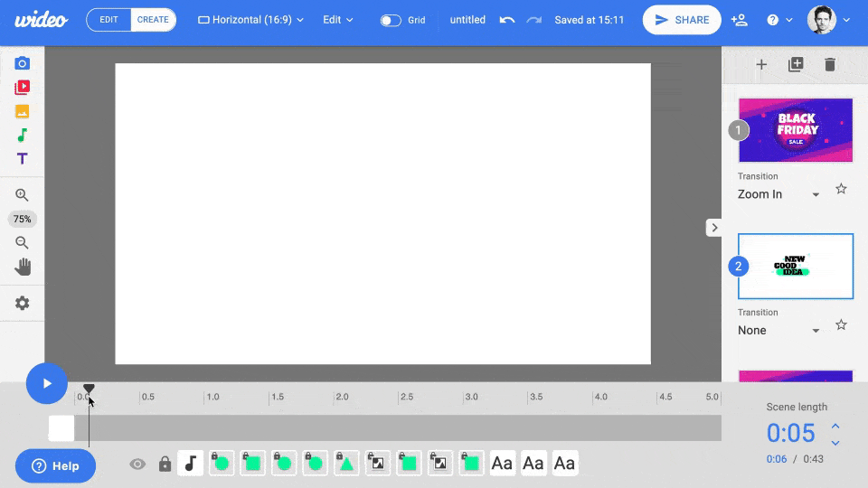
Task: Decrease scene length with down arrow
Action: 835,443
